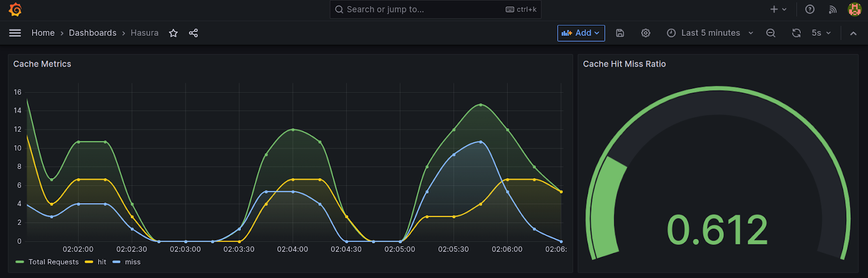Click the Grafana logo
This screenshot has height=278, width=868.
point(15,9)
